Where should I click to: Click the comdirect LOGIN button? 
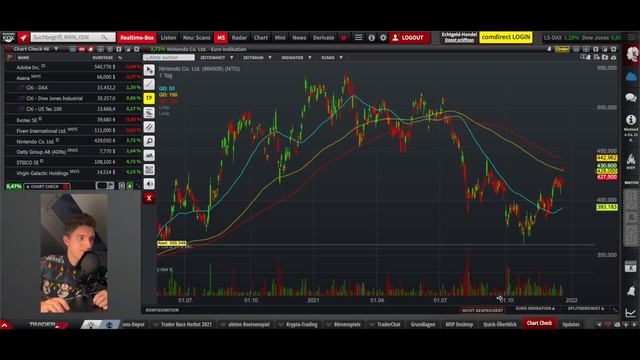coord(506,37)
